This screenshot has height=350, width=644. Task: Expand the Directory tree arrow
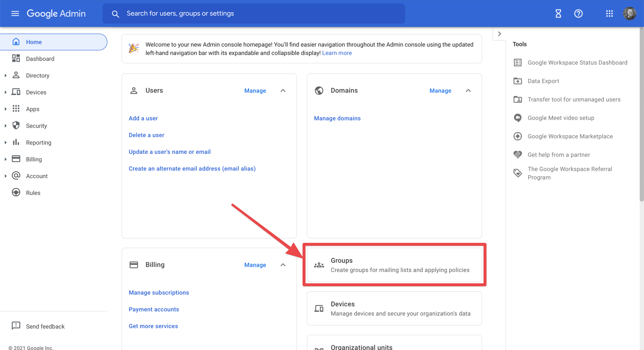point(5,75)
